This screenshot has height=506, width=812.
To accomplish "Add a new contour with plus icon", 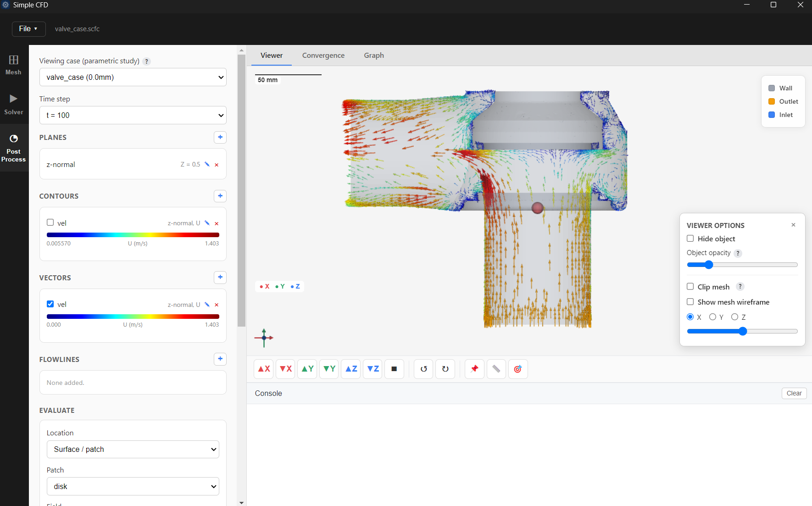I will 220,196.
